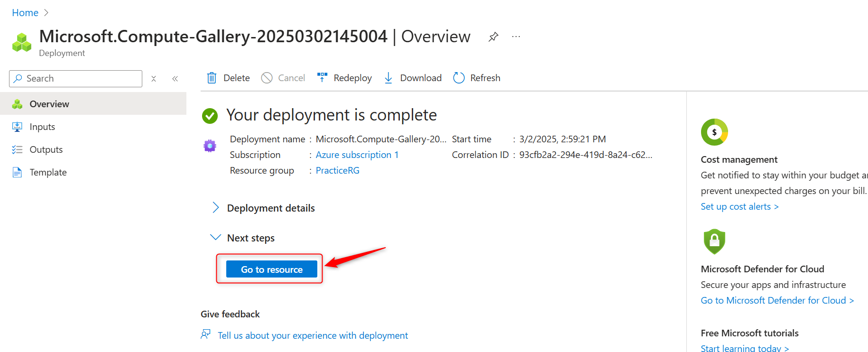
Task: Open the Start learning today link
Action: [x=745, y=348]
